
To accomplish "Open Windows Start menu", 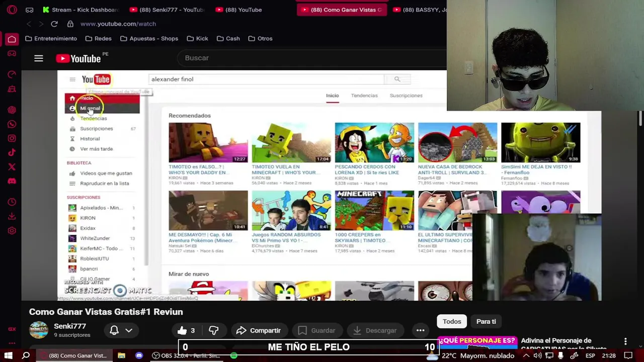I will coord(8,355).
